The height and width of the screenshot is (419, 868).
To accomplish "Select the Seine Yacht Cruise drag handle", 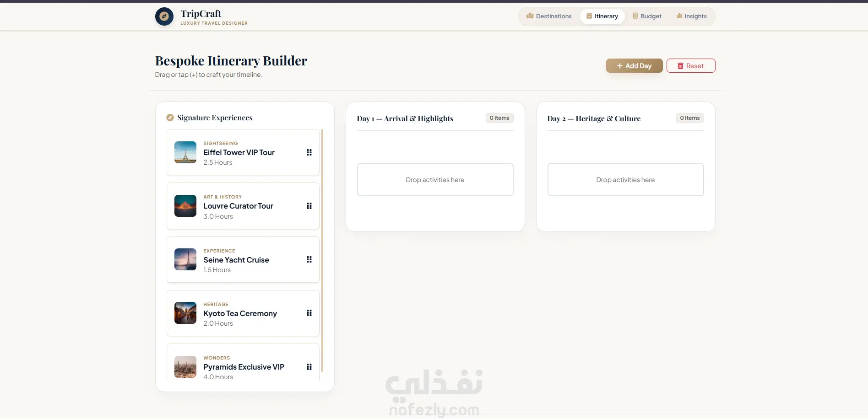I will pos(309,259).
